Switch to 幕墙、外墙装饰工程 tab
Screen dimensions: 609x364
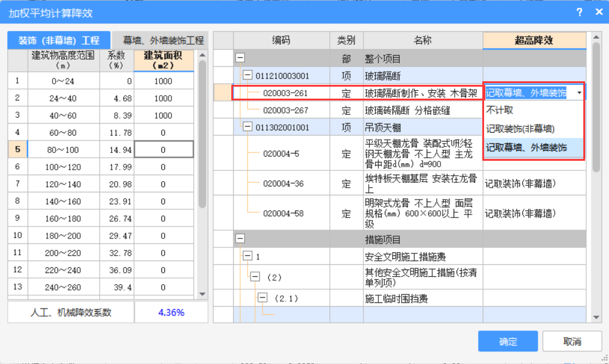pos(163,41)
